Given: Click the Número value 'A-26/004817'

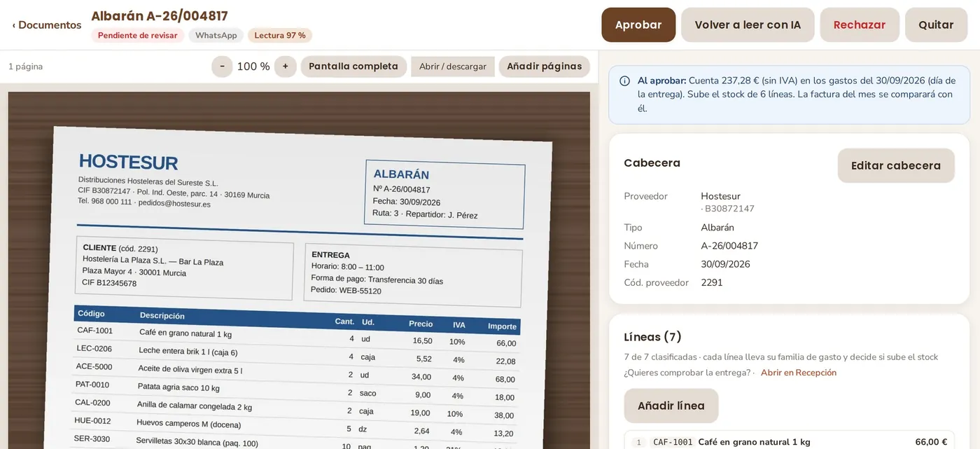Looking at the screenshot, I should [x=729, y=246].
